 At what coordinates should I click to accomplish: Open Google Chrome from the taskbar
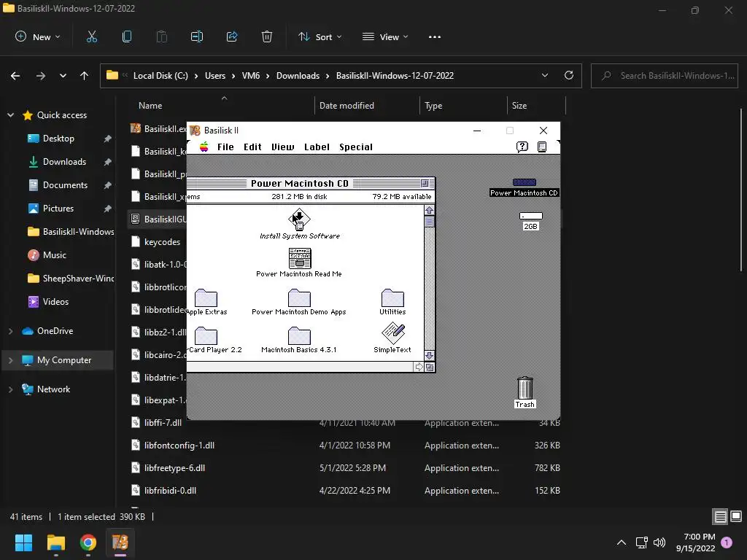pos(88,542)
